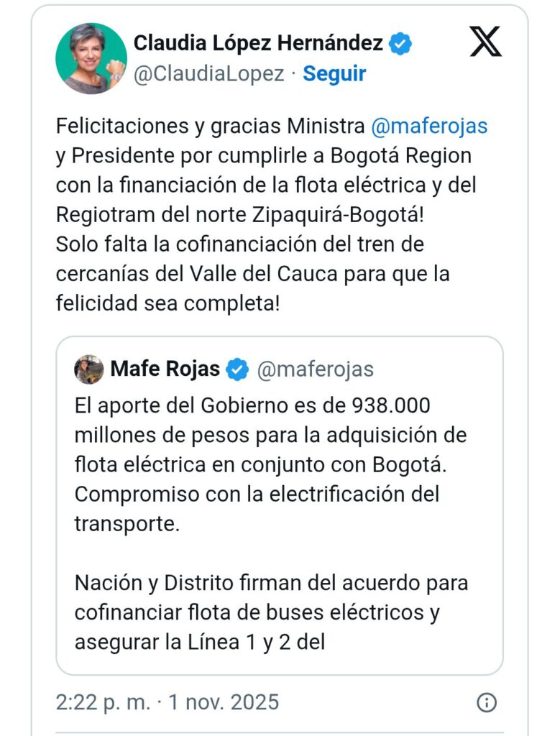The width and height of the screenshot is (560, 736).
Task: Open the Claudia López Hernández display name
Action: point(258,44)
